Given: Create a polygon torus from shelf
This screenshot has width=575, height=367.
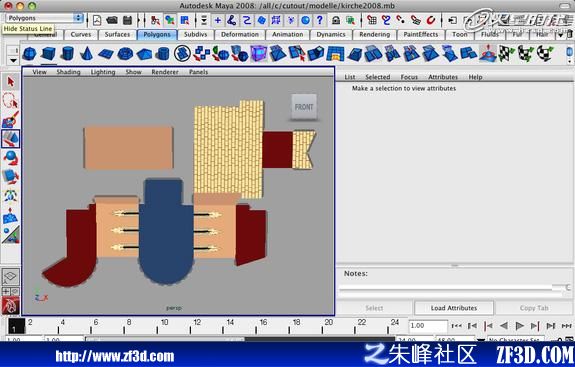Looking at the screenshot, I should pyautogui.click(x=125, y=54).
